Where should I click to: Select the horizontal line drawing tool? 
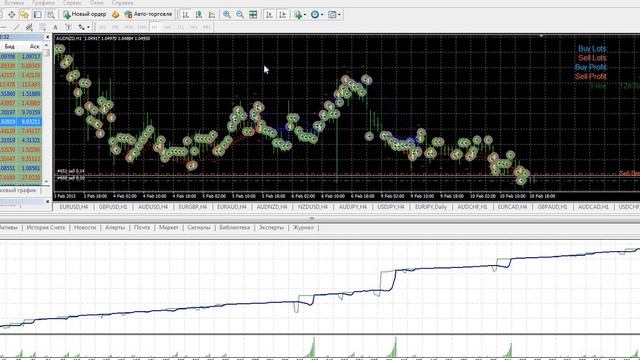(3, 27)
